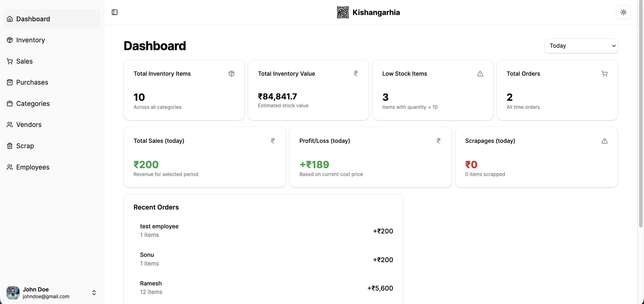Click the Sales shopping cart icon

click(x=10, y=61)
